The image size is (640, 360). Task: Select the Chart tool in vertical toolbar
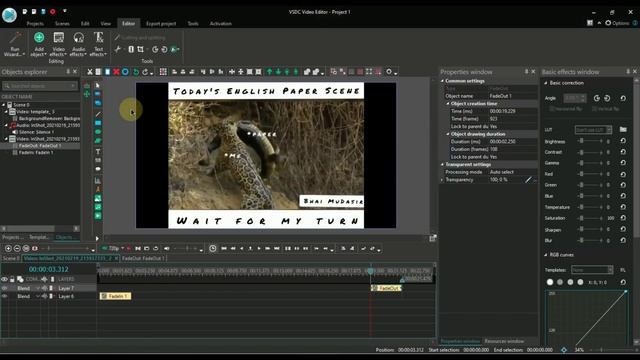tap(98, 180)
